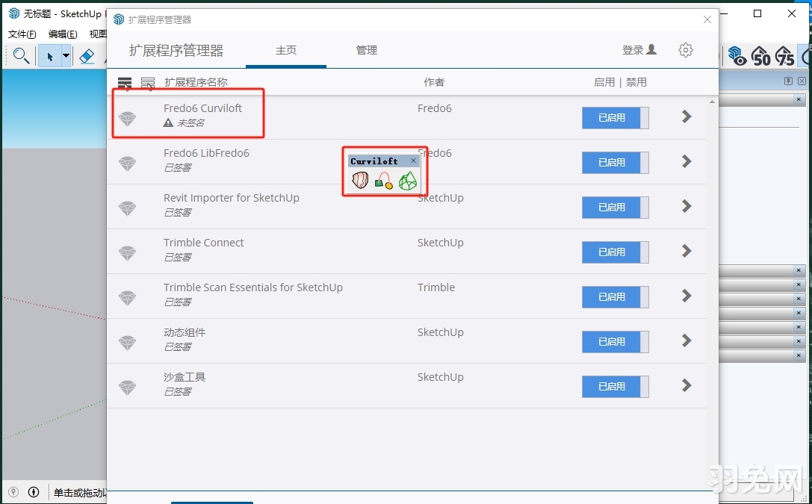Screen dimensions: 812x504
Task: Open the Extension Manager settings gear
Action: [685, 50]
